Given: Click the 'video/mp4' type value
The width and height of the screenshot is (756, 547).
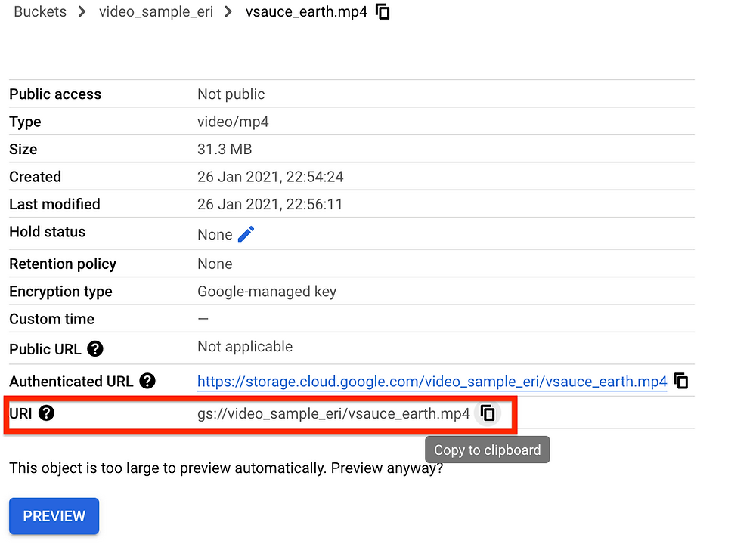Looking at the screenshot, I should (x=233, y=122).
